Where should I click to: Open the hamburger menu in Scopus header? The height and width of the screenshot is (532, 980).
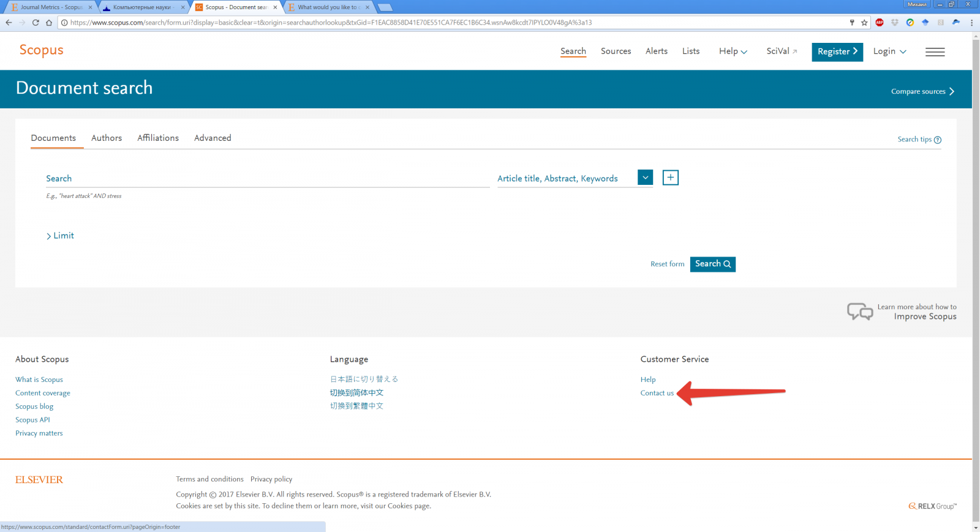coord(935,52)
